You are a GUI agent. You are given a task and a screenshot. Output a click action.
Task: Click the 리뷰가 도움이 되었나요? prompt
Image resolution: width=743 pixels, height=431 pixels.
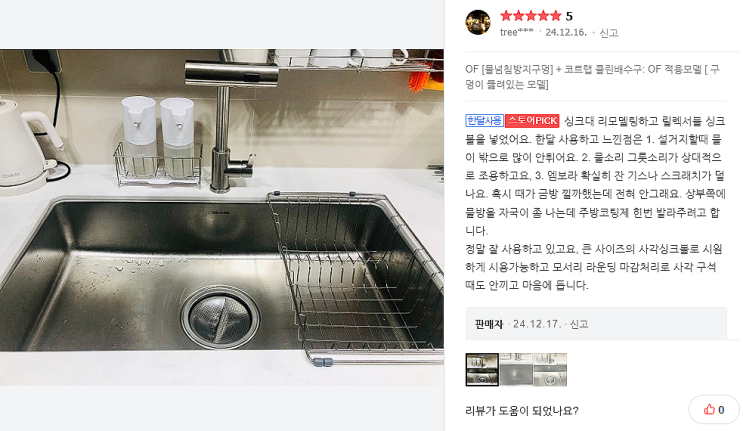click(522, 410)
